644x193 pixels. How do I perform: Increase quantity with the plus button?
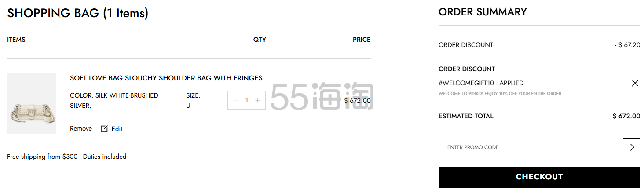click(x=258, y=100)
